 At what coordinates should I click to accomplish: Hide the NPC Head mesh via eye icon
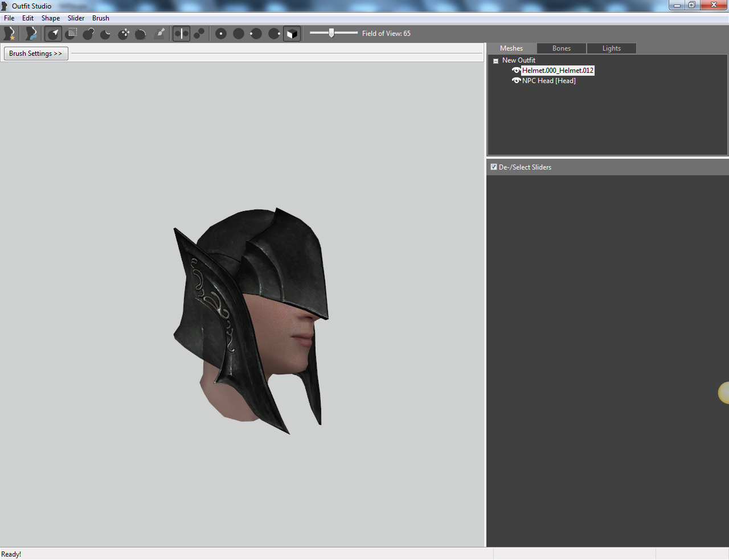(516, 81)
